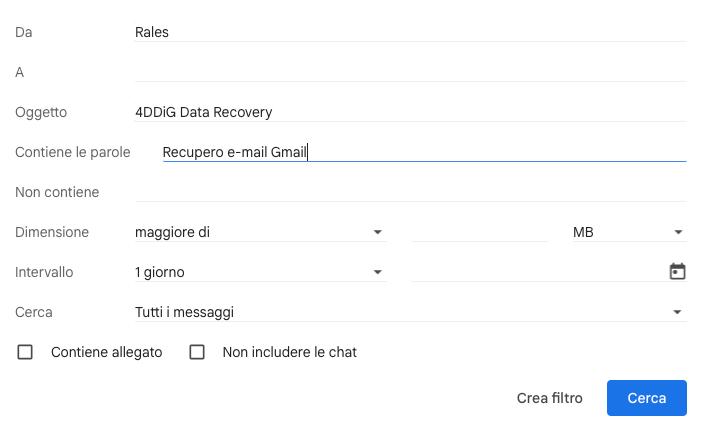Screen dimensions: 707x437
Task: Expand the 1 giorno interval dropdown
Action: point(261,272)
